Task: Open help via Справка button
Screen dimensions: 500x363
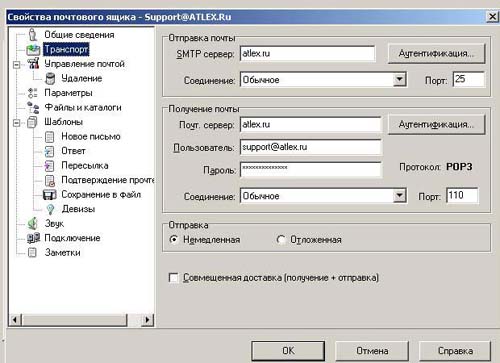Action: 455,351
